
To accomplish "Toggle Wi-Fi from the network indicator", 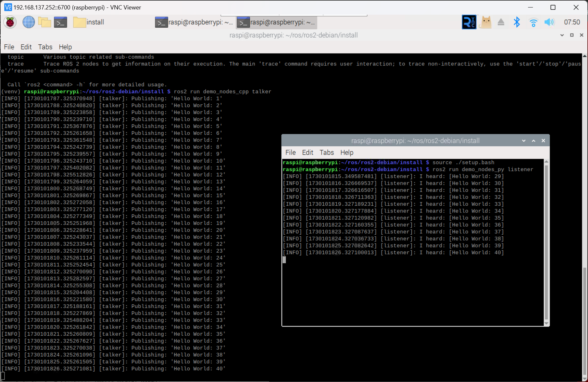I will tap(533, 22).
